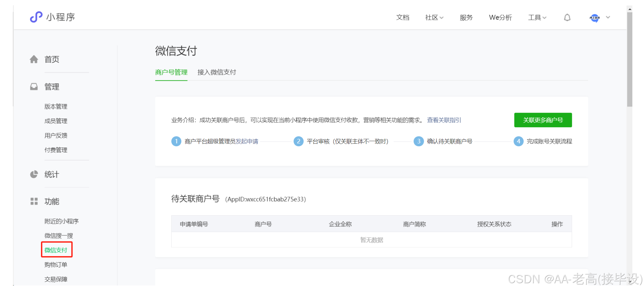644x290 pixels.
Task: Click the grid icon beside 功能
Action: coord(34,202)
